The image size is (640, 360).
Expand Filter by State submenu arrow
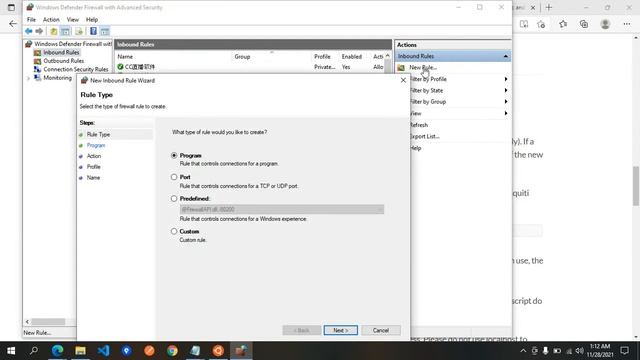point(506,90)
